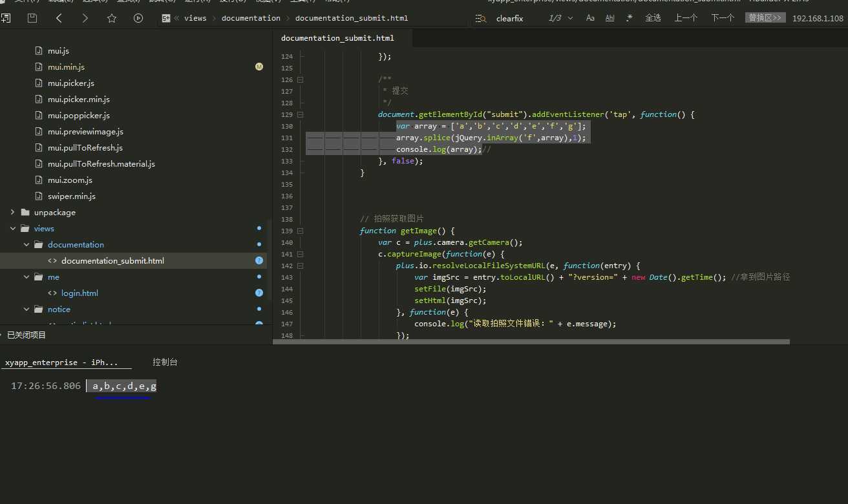Image resolution: width=848 pixels, height=504 pixels.
Task: Go back with the left arrow icon
Action: tap(59, 18)
